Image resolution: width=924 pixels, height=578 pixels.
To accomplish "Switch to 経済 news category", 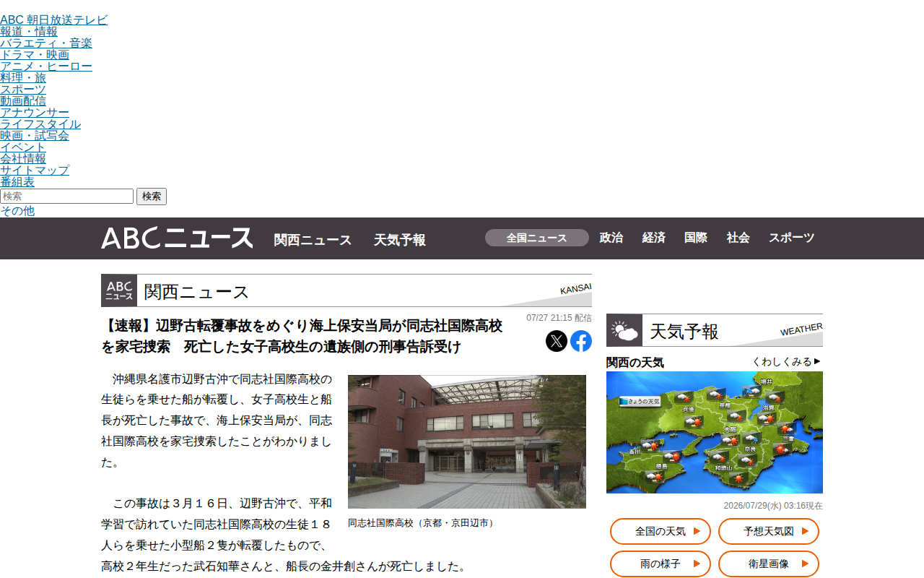I will 654,238.
